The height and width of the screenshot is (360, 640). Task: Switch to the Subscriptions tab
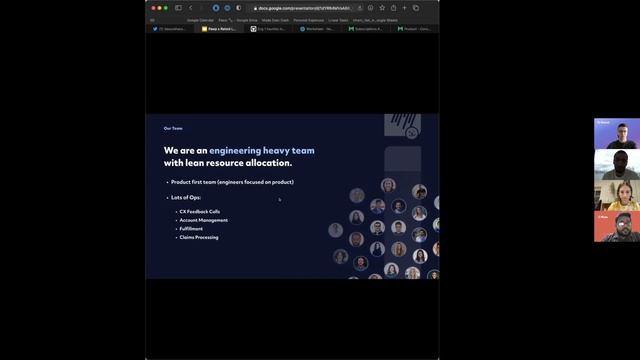(366, 29)
